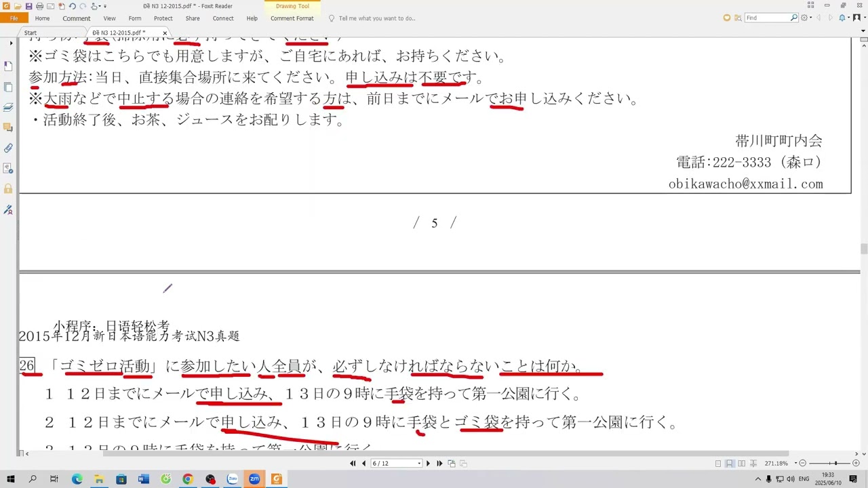Open the Comment Format tab

(292, 18)
